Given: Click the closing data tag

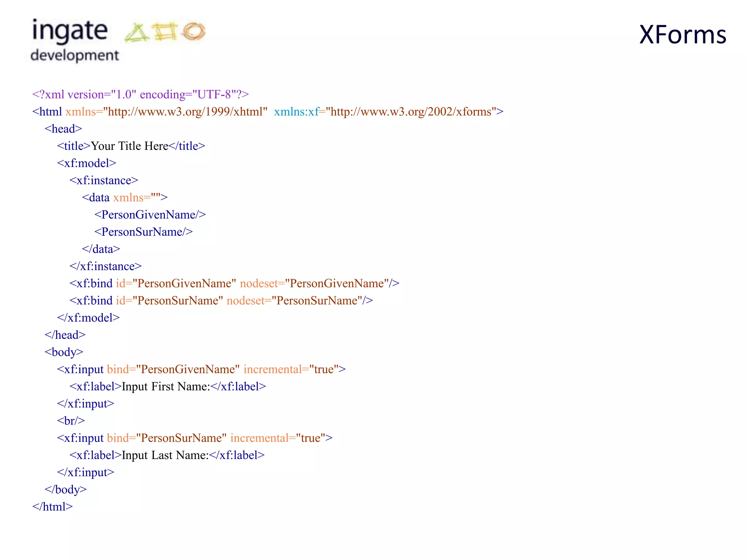Looking at the screenshot, I should [101, 249].
